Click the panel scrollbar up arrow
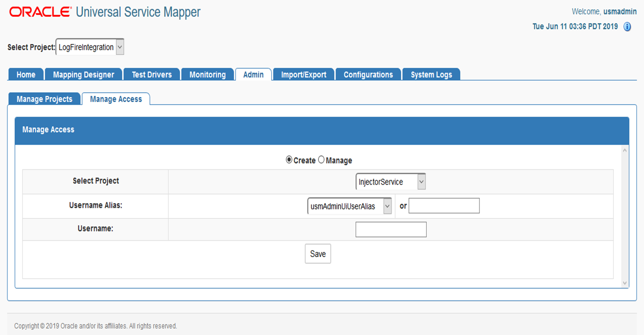This screenshot has height=335, width=644. pyautogui.click(x=625, y=150)
